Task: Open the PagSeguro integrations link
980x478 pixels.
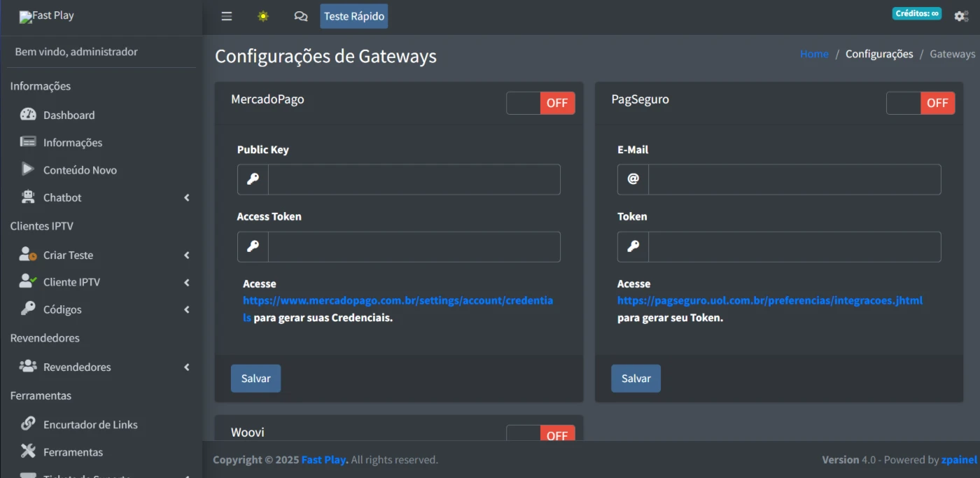Action: [x=769, y=300]
